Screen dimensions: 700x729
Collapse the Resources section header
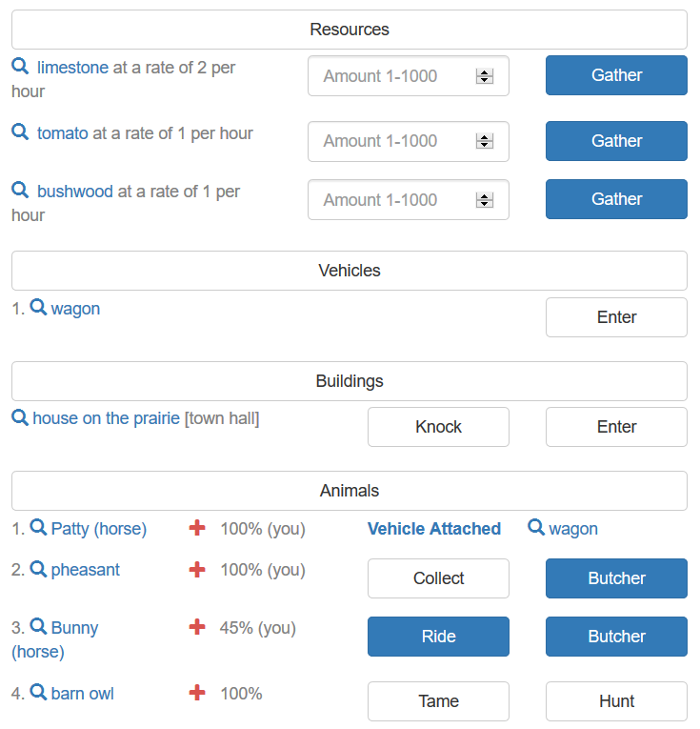(350, 30)
